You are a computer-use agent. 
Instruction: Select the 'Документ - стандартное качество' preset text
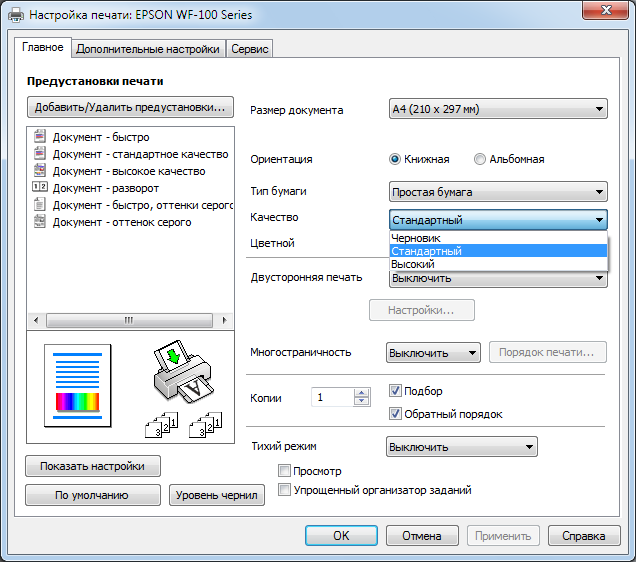(x=140, y=154)
